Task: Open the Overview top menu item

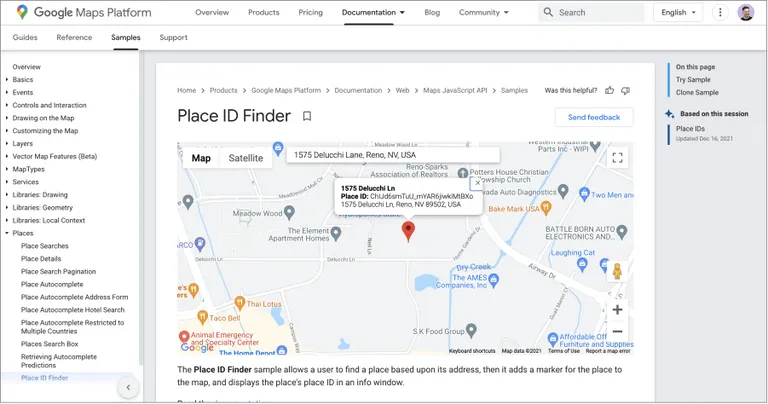Action: click(212, 12)
